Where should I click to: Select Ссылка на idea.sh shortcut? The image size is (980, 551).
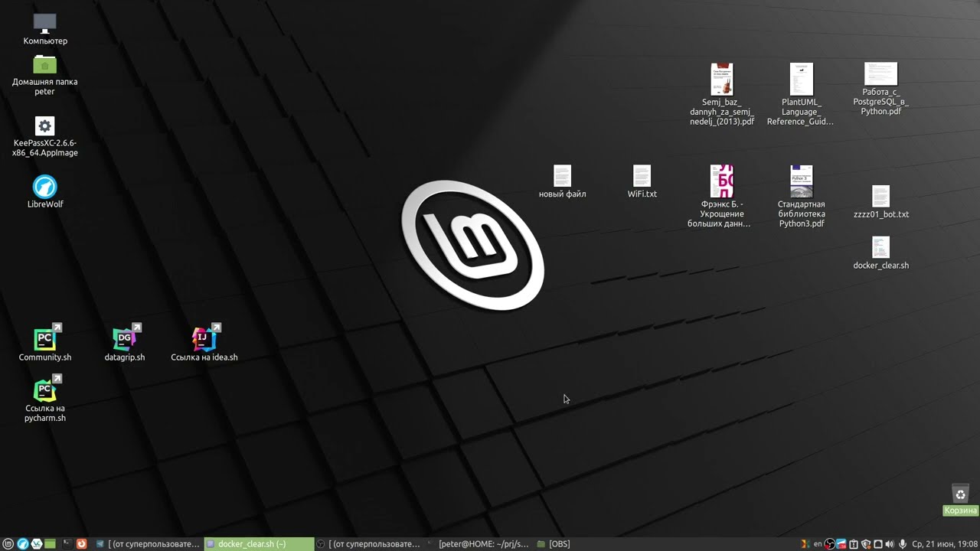click(x=204, y=343)
